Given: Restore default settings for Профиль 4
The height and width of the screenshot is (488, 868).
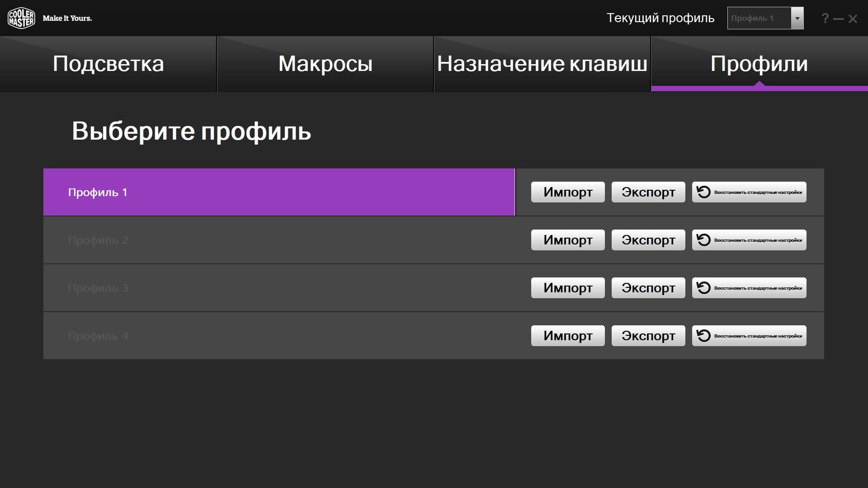Looking at the screenshot, I should [x=749, y=336].
